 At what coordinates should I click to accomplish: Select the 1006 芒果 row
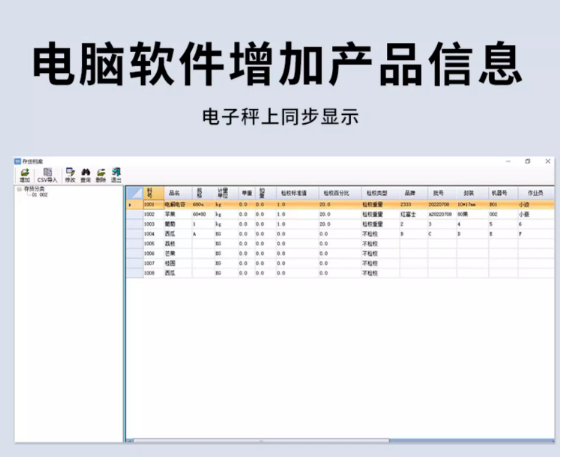[340, 253]
